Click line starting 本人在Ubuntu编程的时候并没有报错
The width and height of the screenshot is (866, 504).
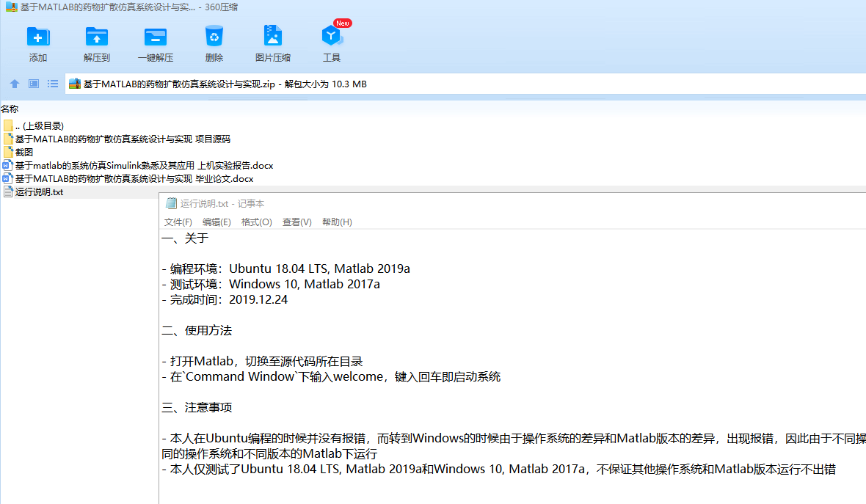[x=514, y=439]
